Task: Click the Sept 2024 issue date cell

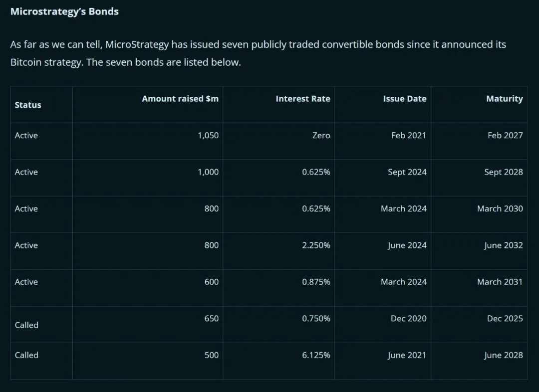Action: [x=407, y=172]
